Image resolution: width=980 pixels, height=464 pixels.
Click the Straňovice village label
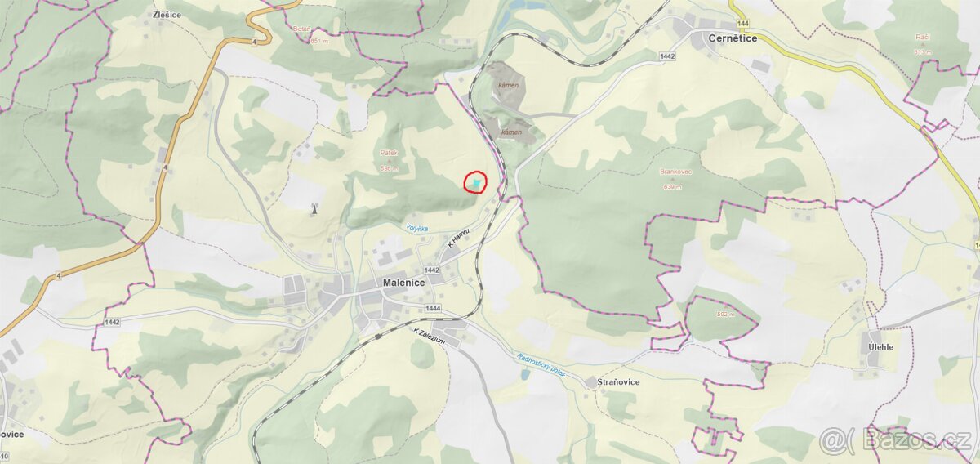click(x=617, y=382)
